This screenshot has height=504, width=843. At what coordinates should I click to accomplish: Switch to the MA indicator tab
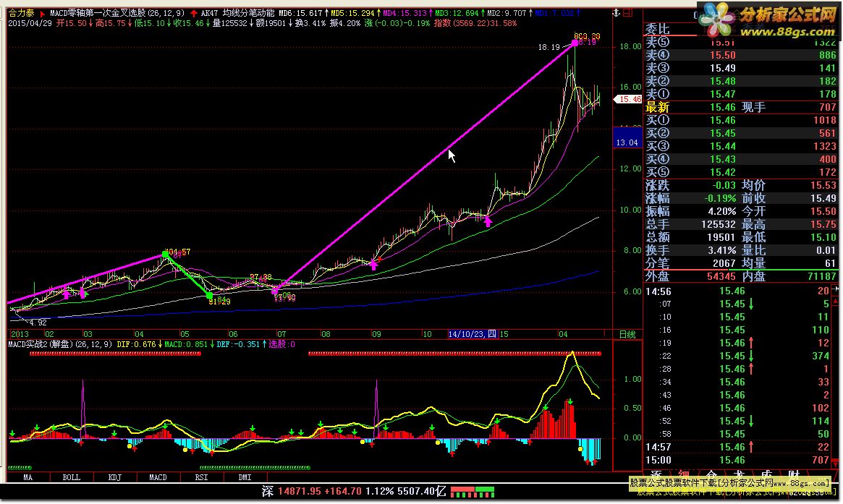point(28,477)
